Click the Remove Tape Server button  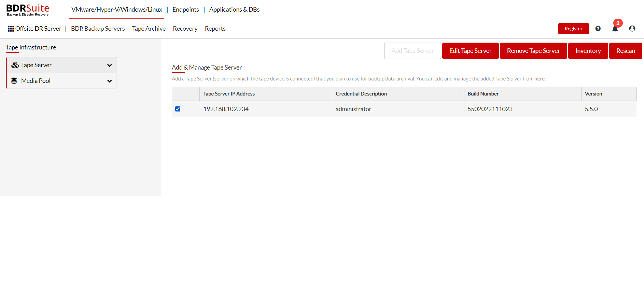[x=533, y=51]
